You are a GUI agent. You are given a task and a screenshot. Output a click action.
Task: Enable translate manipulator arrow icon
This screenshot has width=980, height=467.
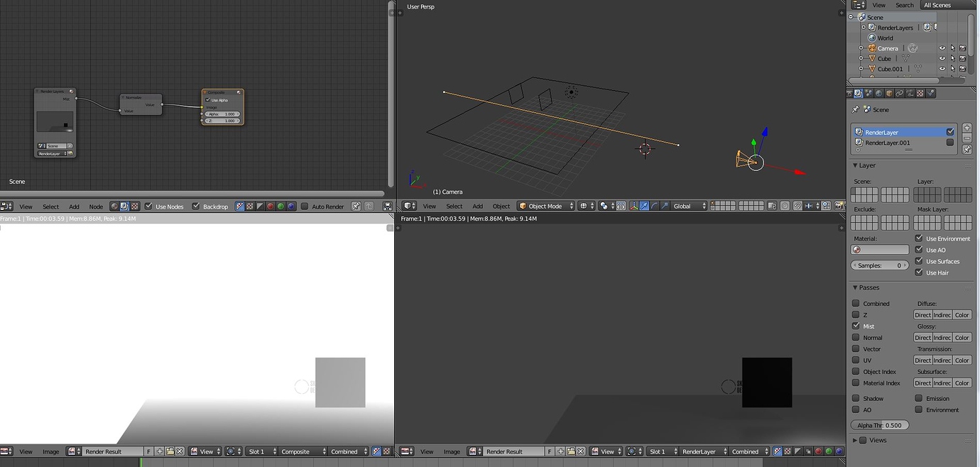coord(645,206)
